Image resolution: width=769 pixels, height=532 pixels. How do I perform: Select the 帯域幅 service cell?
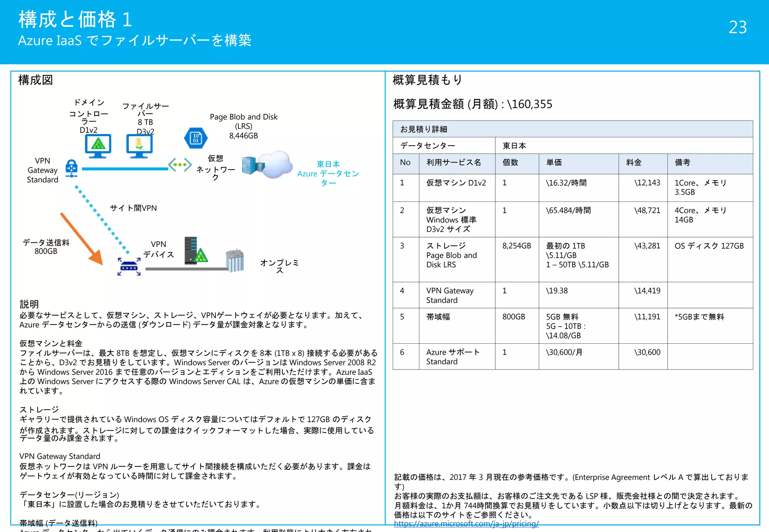[457, 326]
